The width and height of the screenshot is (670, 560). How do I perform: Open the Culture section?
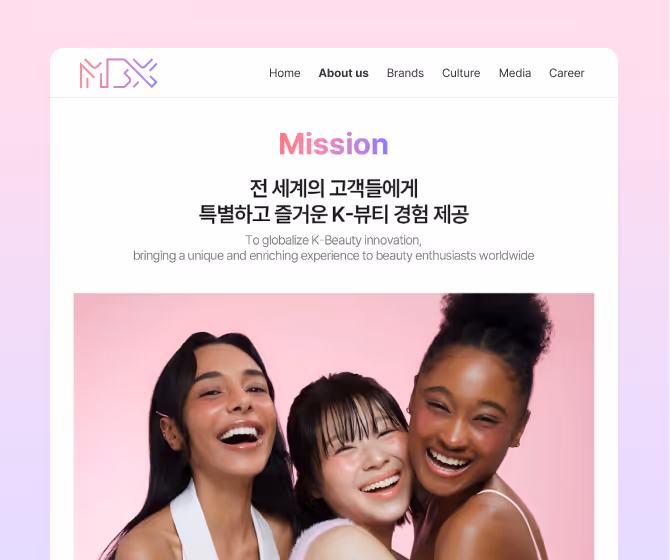[461, 73]
